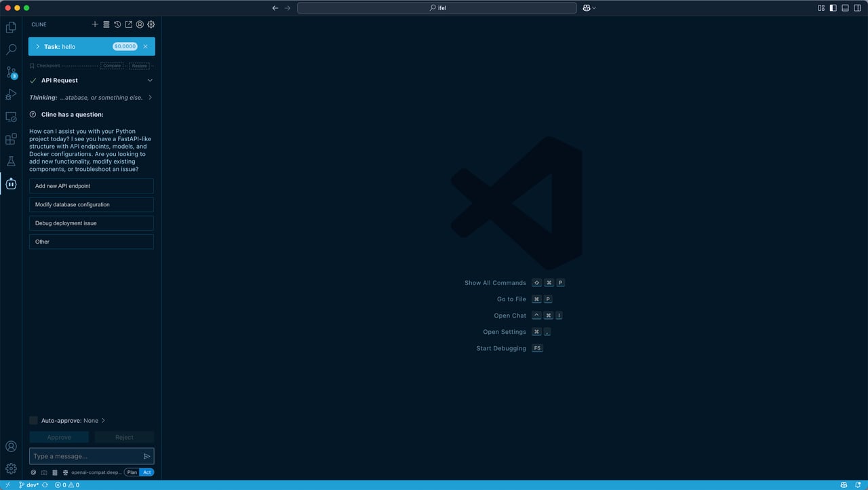Screen dimensions: 868x490
Task: Add context with the @ icon
Action: 33,472
